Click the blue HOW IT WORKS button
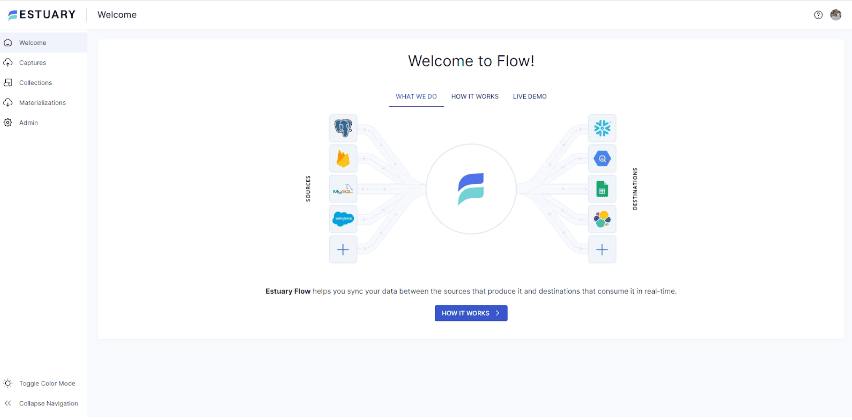 coord(471,313)
